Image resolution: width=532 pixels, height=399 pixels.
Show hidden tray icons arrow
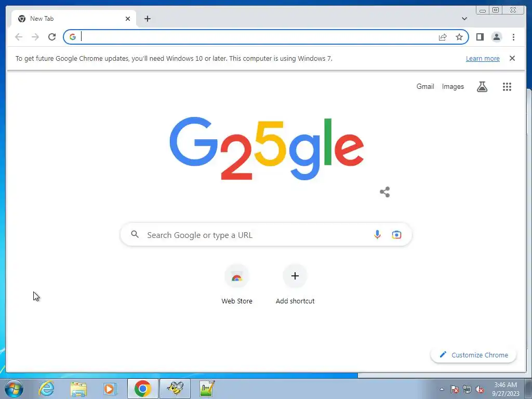pyautogui.click(x=442, y=389)
